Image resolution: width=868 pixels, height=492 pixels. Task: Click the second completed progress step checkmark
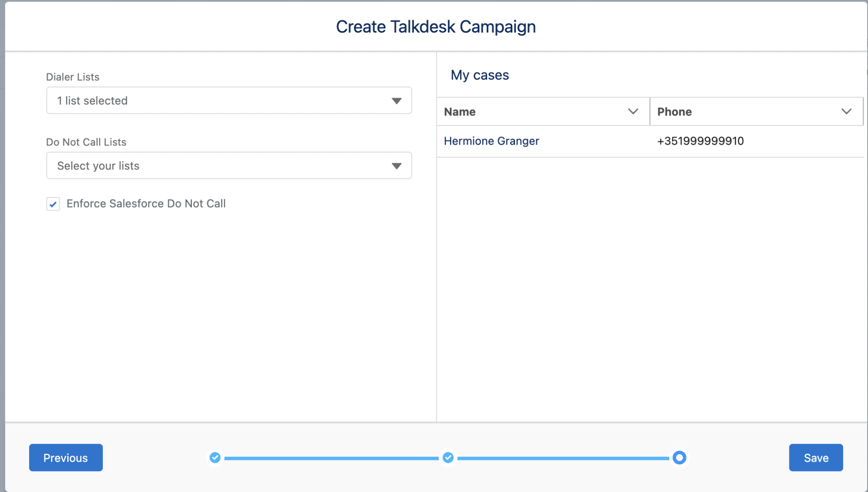pyautogui.click(x=447, y=457)
